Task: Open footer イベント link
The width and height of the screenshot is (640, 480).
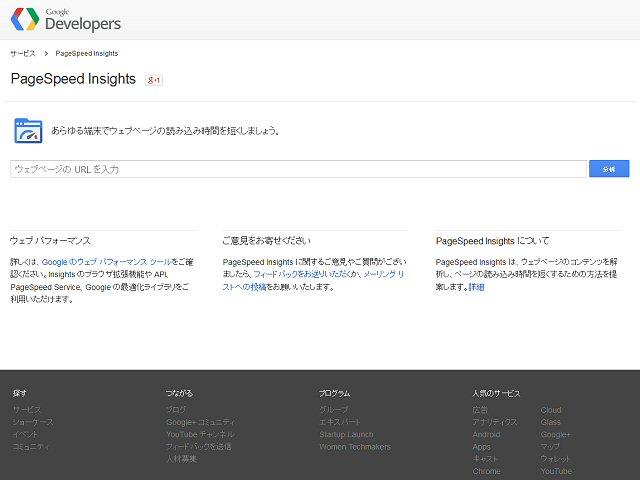Action: [25, 434]
